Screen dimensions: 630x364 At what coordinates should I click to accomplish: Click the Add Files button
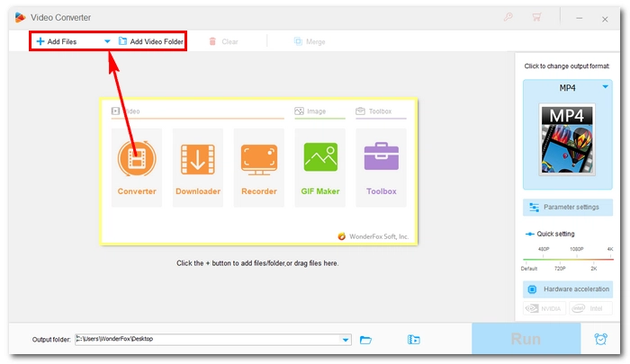(56, 41)
